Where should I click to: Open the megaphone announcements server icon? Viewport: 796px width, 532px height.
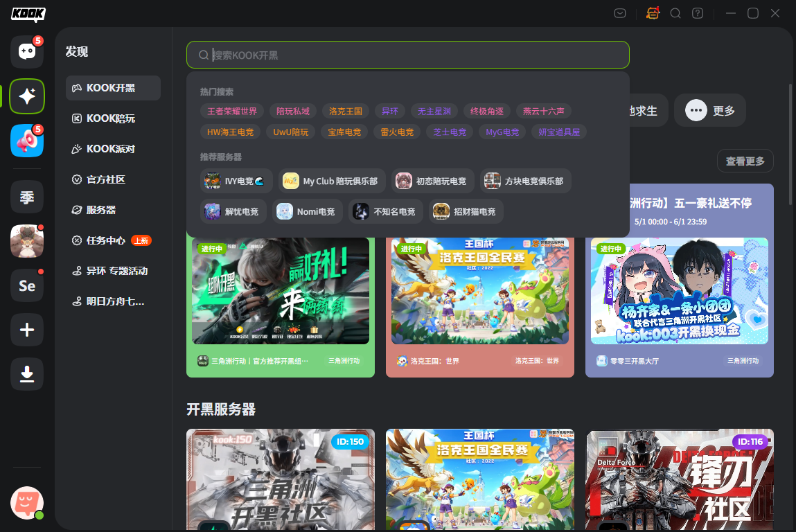click(x=27, y=141)
